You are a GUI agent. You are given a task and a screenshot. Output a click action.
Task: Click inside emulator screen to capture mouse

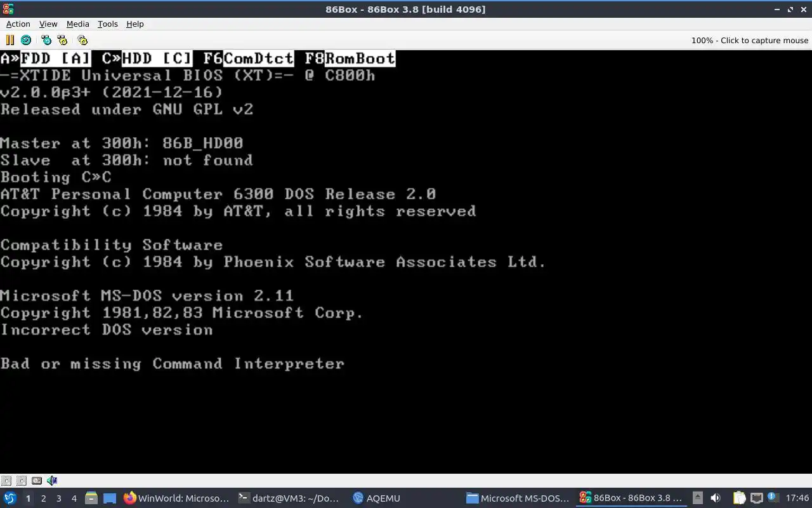(x=406, y=262)
